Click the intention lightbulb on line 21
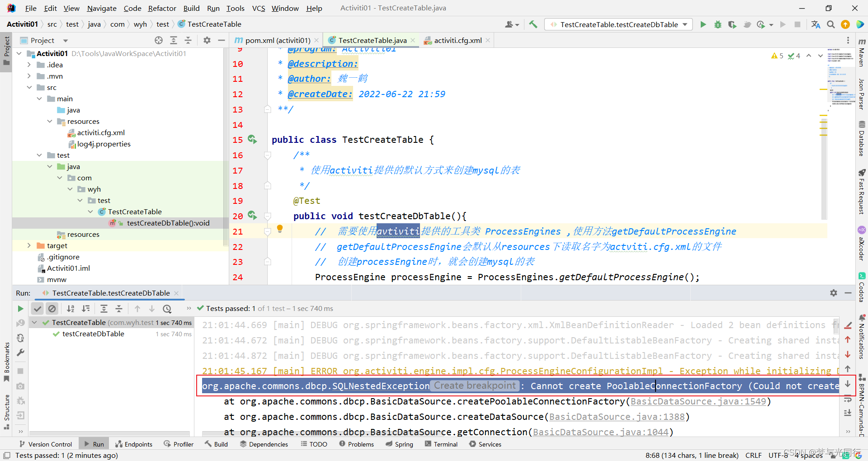Image resolution: width=868 pixels, height=461 pixels. point(280,229)
